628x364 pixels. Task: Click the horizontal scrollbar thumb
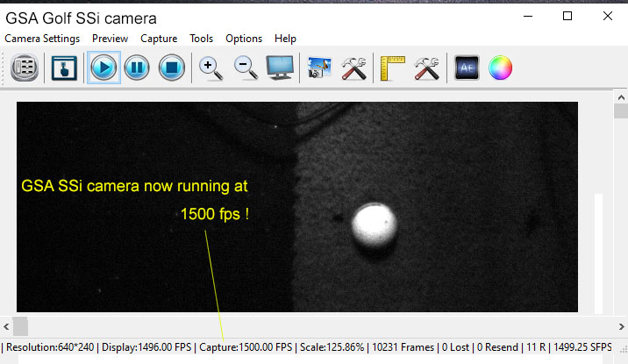20,327
